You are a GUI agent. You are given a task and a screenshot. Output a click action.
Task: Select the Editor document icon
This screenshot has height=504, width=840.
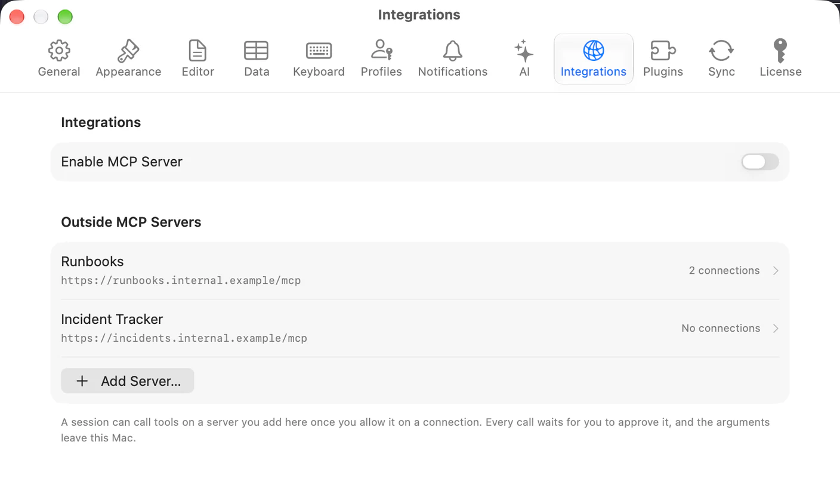tap(197, 51)
